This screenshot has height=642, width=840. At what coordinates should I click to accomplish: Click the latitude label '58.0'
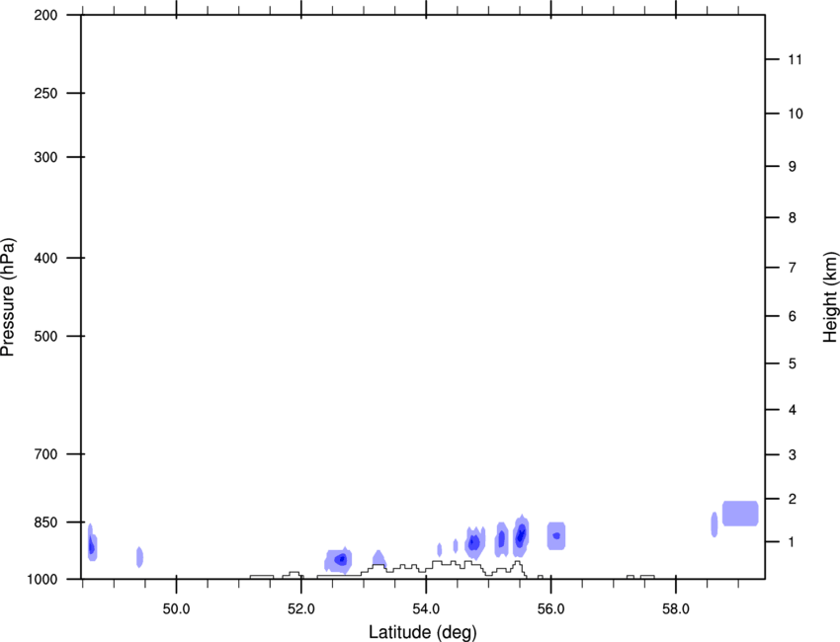click(x=676, y=609)
